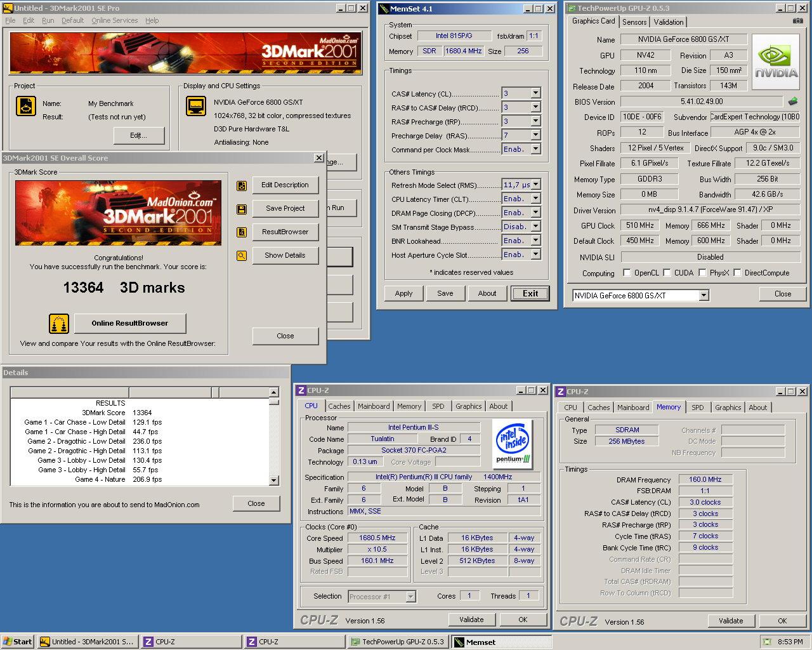Toggle the DirectCompute checkbox in GPU-Z
This screenshot has height=650, width=812.
pyautogui.click(x=737, y=273)
